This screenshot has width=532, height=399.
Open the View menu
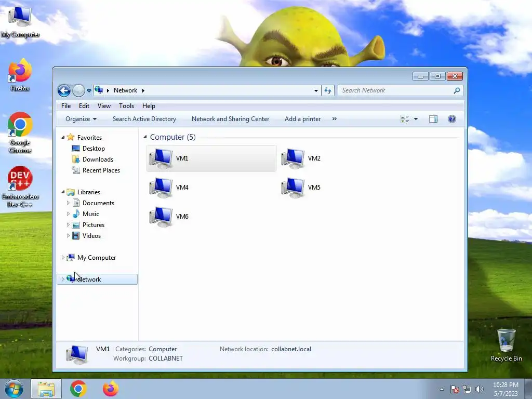(104, 106)
